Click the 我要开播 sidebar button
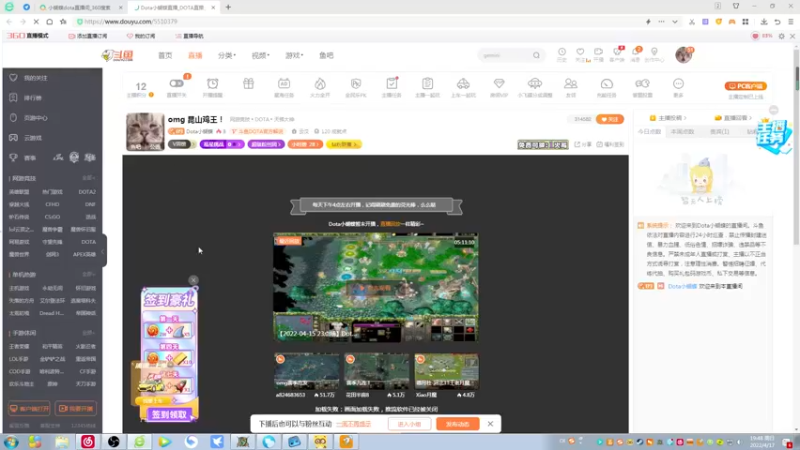Image resolution: width=800 pixels, height=450 pixels. click(76, 409)
